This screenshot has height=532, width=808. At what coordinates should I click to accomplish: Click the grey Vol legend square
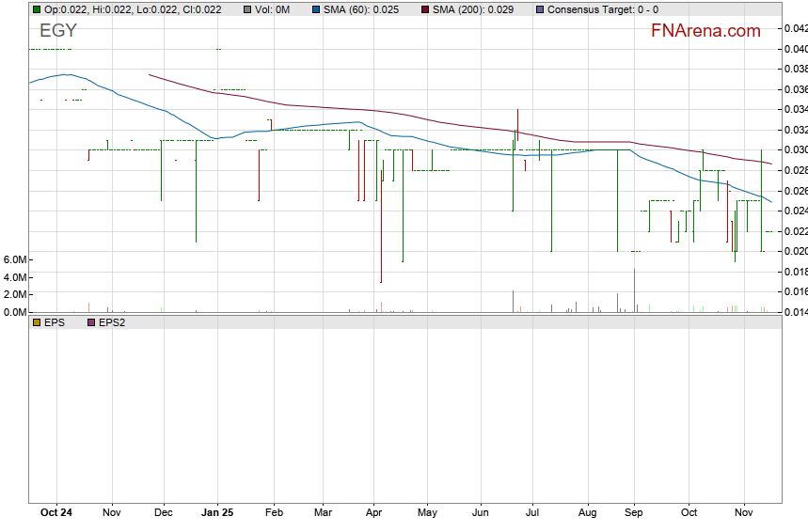coord(246,9)
